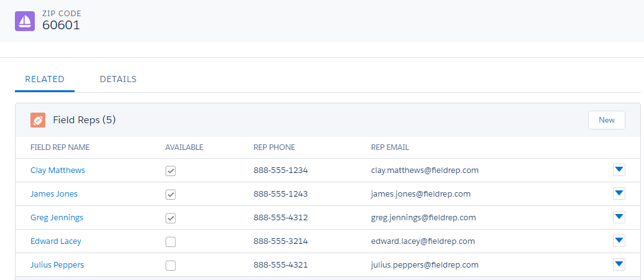Screen dimensions: 644x280
Task: Open Clay Matthews record link
Action: [x=57, y=170]
